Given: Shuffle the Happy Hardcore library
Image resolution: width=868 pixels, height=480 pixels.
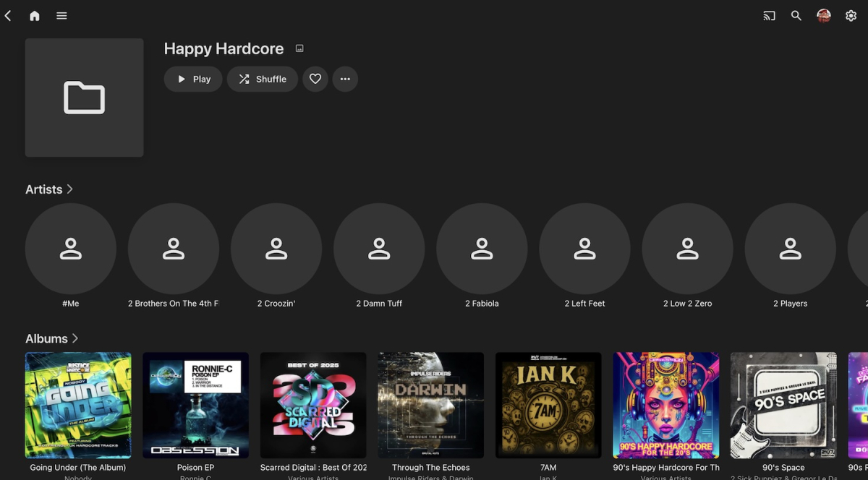Looking at the screenshot, I should (x=263, y=79).
